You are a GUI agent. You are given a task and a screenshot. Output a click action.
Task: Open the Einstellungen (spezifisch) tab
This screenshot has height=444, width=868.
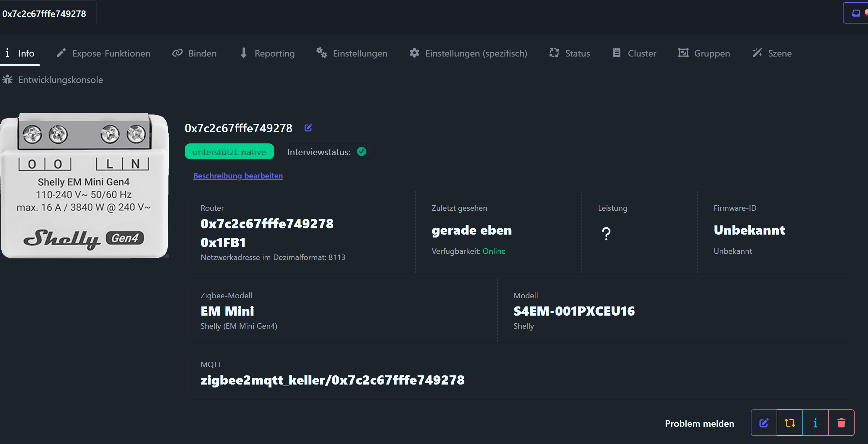coord(468,53)
